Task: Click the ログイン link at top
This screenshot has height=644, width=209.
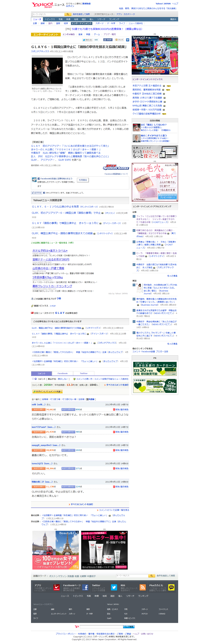Action: [70, 6]
